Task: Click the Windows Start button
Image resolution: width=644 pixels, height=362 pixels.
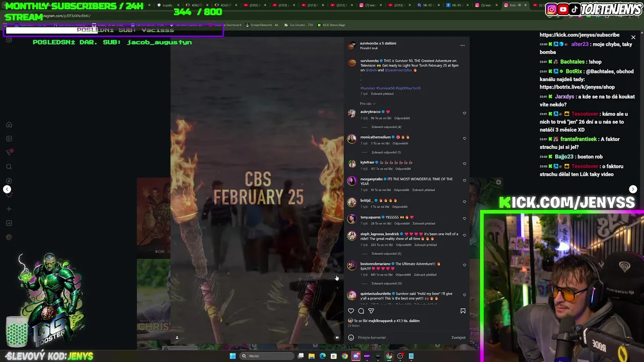Action: coord(232,356)
